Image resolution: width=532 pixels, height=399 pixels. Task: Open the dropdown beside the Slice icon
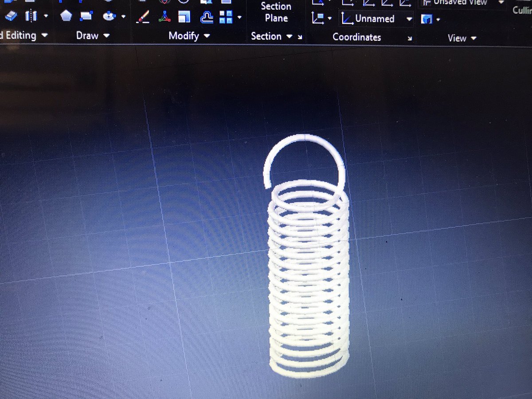[x=46, y=17]
